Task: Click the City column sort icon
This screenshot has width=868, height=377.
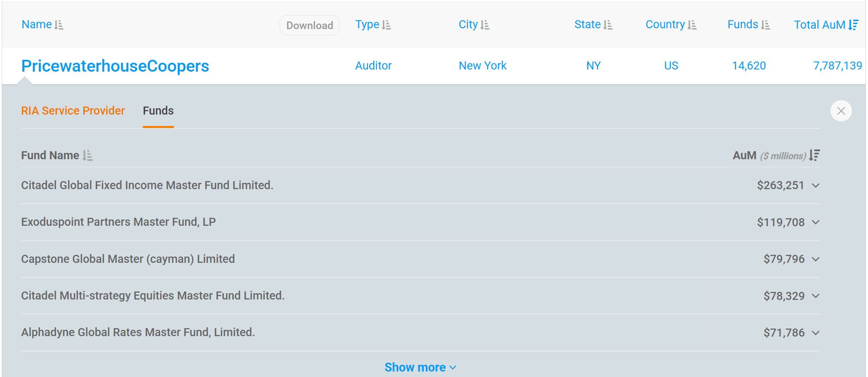Action: pos(485,25)
